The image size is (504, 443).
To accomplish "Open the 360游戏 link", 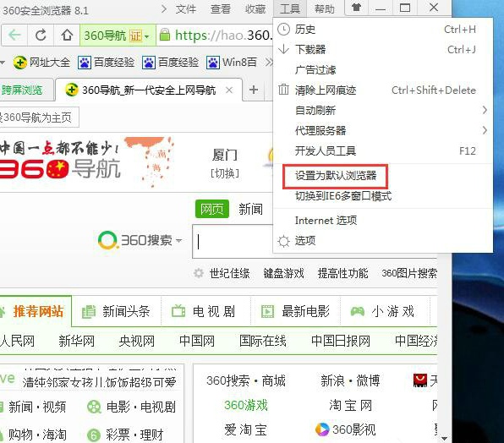I will point(246,405).
